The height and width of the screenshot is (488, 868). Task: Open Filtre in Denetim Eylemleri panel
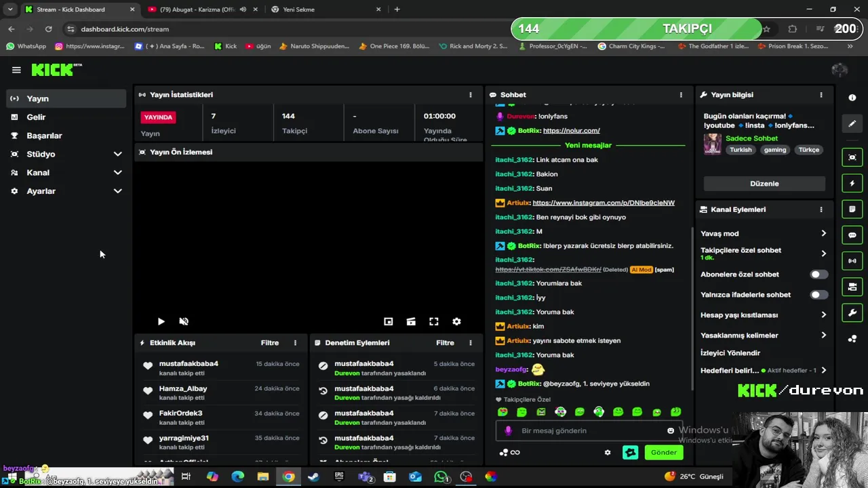click(x=445, y=343)
